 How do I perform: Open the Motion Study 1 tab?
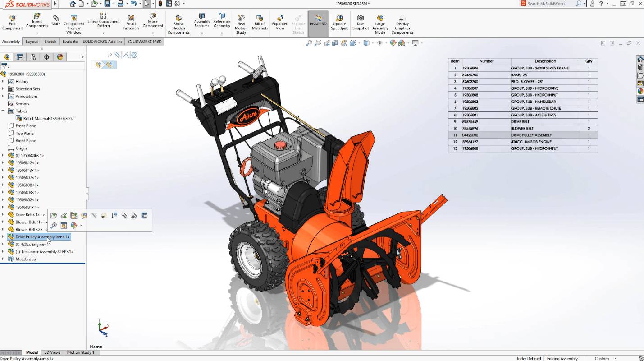tap(81, 352)
